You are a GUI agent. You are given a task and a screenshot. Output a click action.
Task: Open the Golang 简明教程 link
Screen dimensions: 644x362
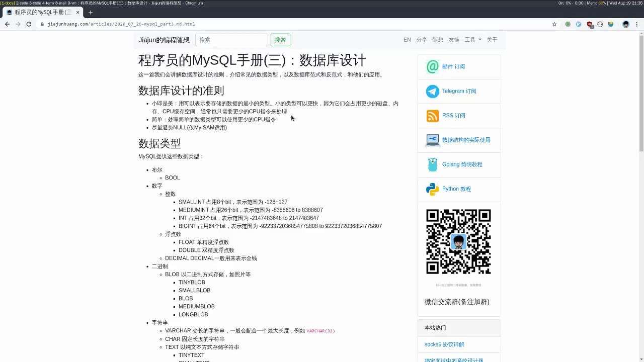(462, 164)
